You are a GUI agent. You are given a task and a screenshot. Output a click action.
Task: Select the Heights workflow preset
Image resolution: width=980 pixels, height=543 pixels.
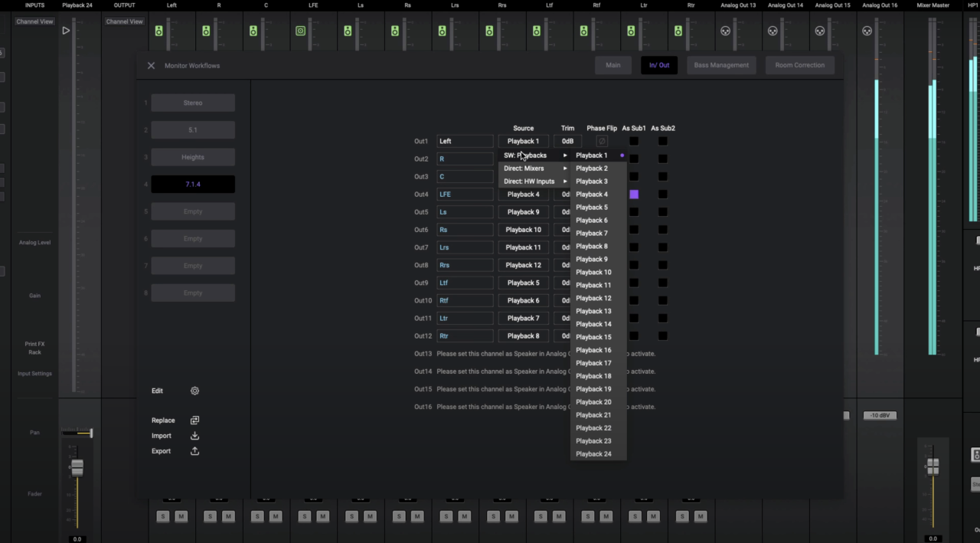(193, 157)
